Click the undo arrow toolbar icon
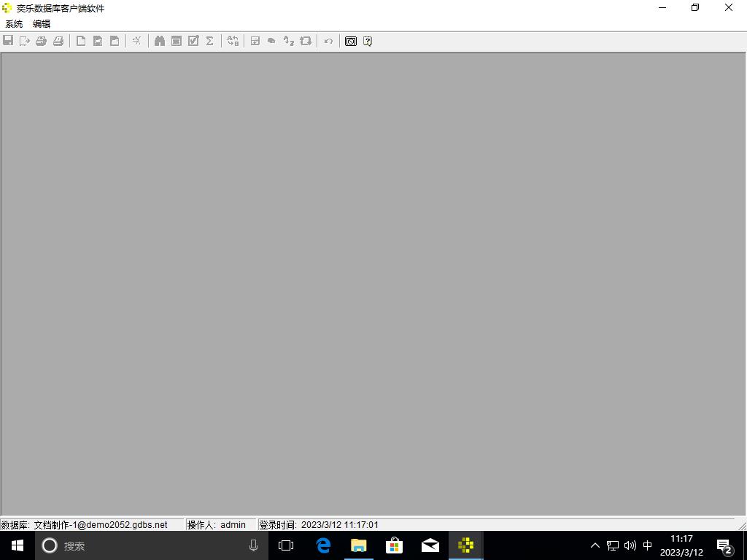The image size is (747, 560). pos(328,41)
